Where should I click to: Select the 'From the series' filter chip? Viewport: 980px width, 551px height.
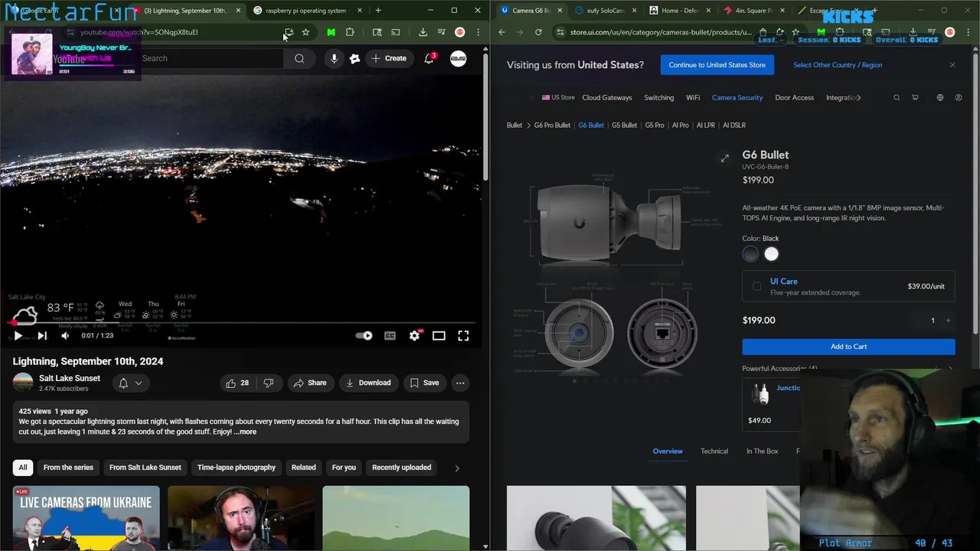pyautogui.click(x=68, y=468)
